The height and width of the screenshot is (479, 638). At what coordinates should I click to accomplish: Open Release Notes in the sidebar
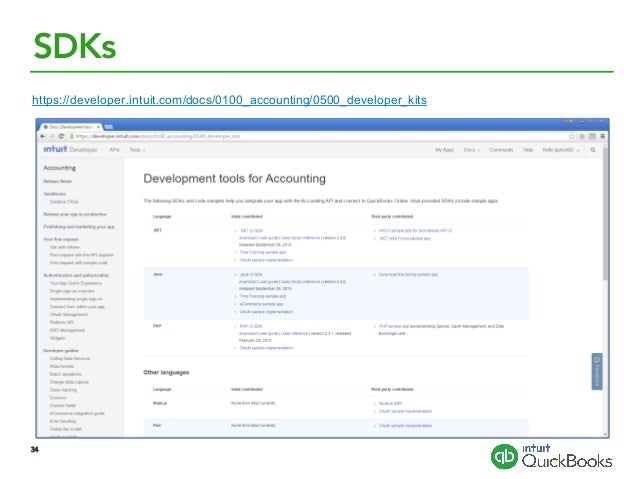coord(57,181)
